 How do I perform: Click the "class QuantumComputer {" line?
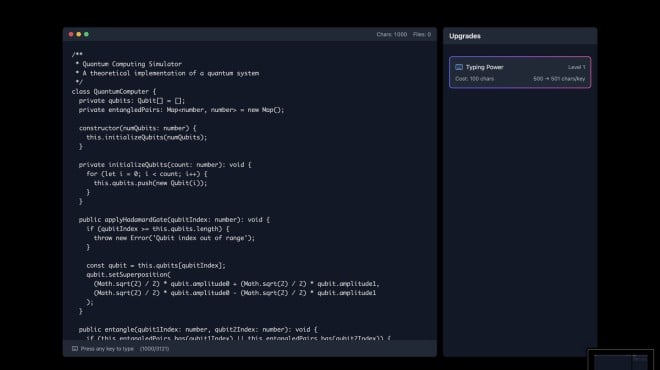(x=114, y=91)
